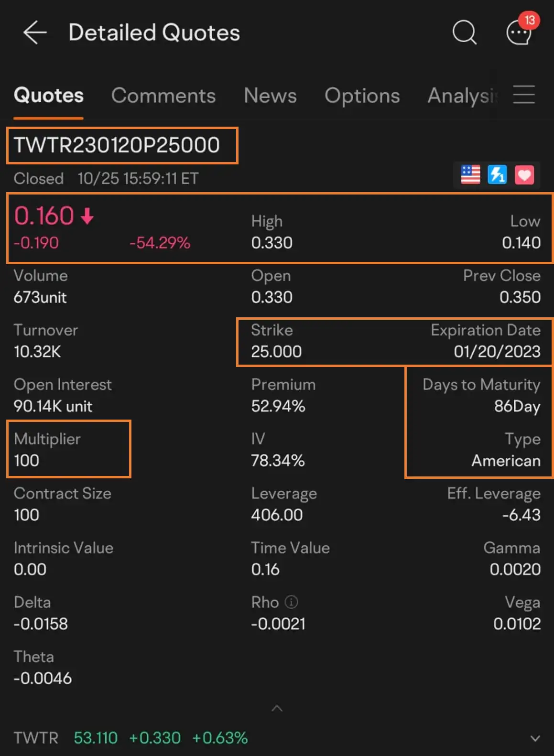Tap the blue lightning real-time quote icon

coord(497,174)
